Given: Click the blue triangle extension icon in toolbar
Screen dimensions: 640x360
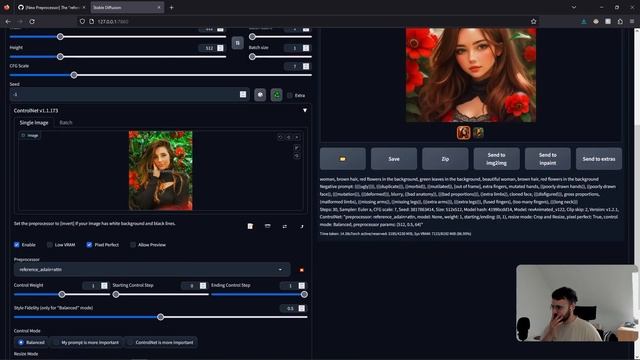Looking at the screenshot, I should point(584,21).
